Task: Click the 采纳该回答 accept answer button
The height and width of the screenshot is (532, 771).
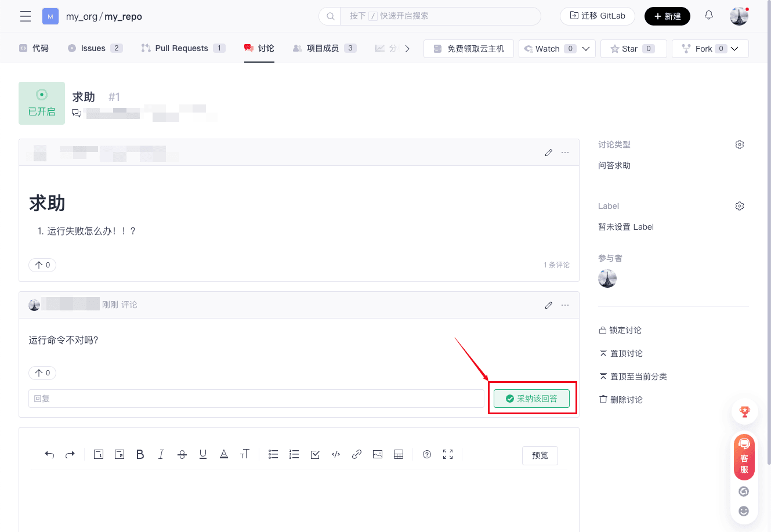Action: click(531, 399)
